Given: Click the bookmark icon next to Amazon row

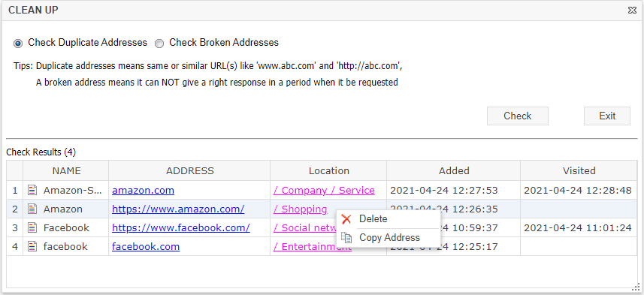Looking at the screenshot, I should coord(32,209).
